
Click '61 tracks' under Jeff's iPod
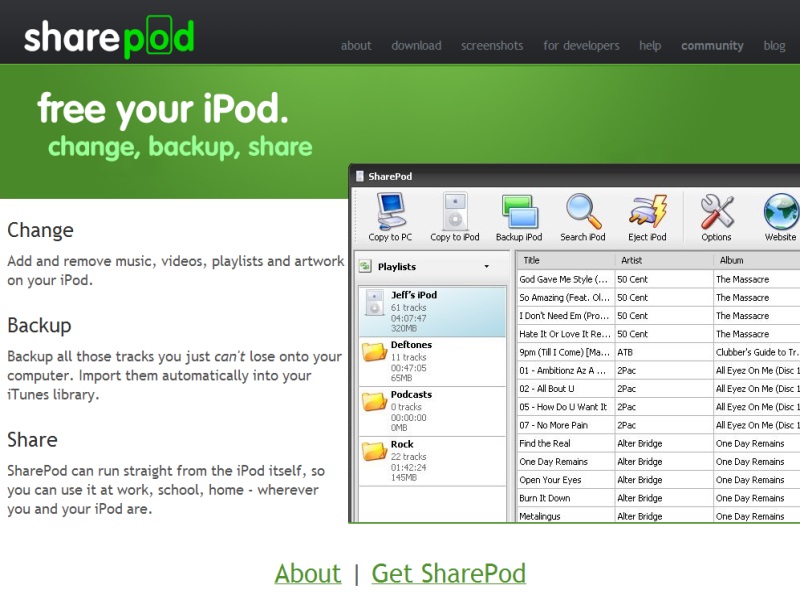click(408, 308)
